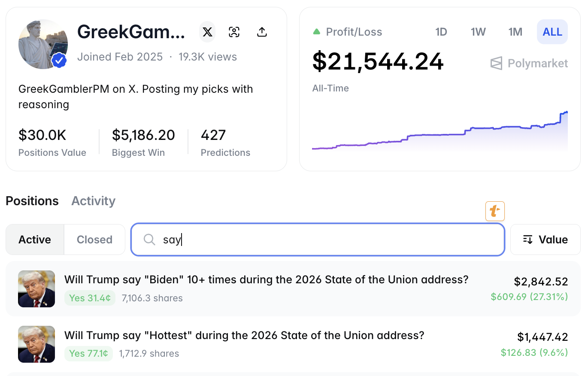The height and width of the screenshot is (376, 588).
Task: Click the blue verified badge on avatar
Action: (59, 61)
